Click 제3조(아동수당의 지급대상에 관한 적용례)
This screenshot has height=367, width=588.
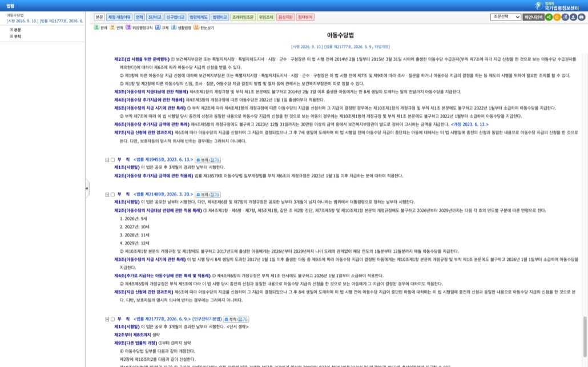point(151,91)
